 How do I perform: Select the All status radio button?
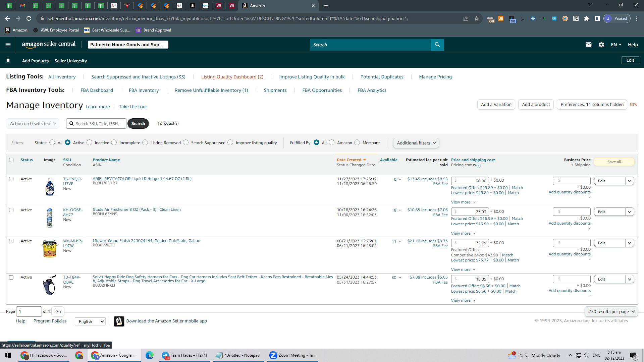(52, 142)
